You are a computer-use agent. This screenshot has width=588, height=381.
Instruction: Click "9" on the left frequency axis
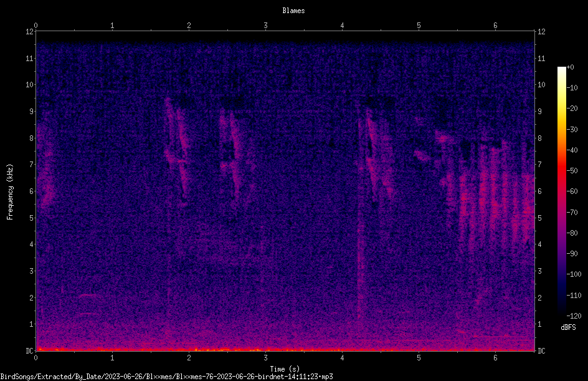(32, 112)
